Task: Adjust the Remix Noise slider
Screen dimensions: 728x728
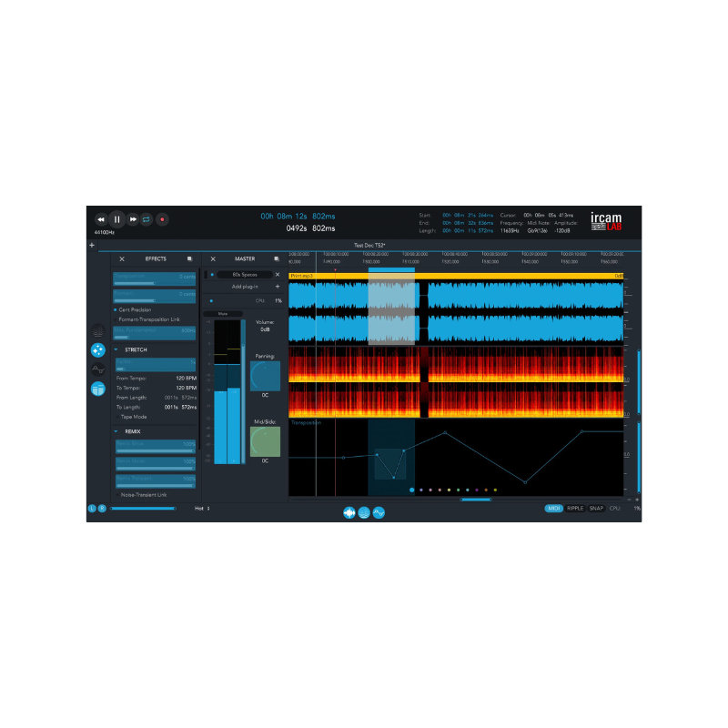Action: pyautogui.click(x=156, y=464)
